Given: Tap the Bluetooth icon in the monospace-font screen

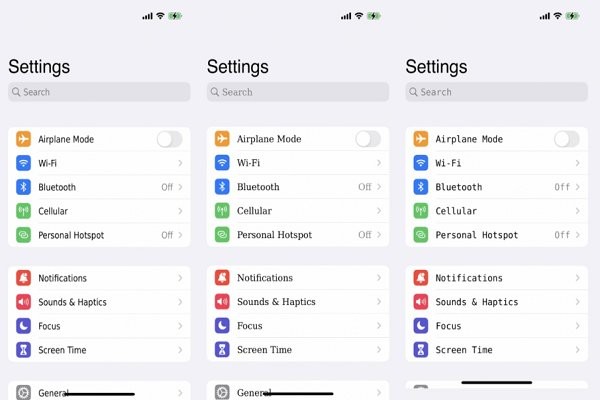Looking at the screenshot, I should point(421,187).
